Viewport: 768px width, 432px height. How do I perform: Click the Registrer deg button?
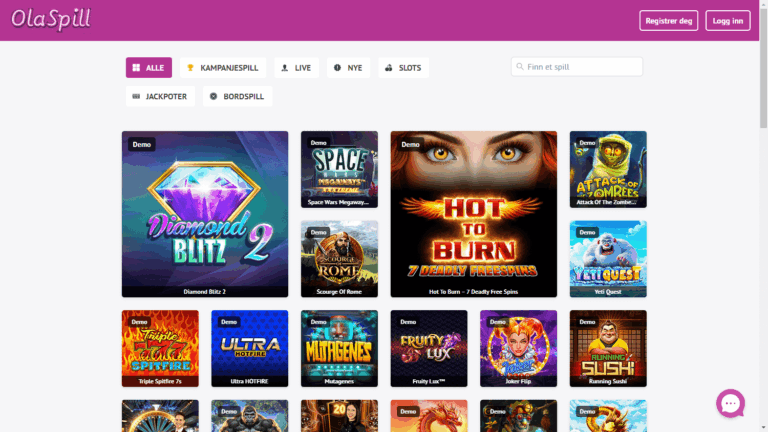tap(669, 21)
